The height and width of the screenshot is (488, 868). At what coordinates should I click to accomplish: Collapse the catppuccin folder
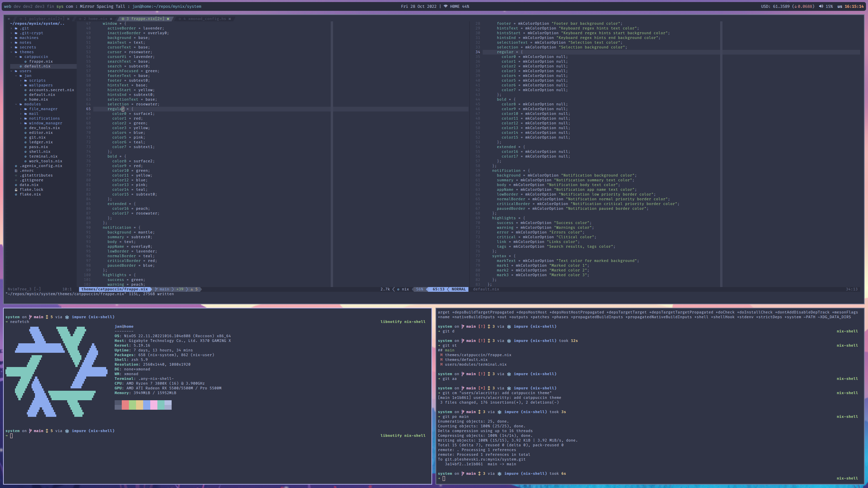click(16, 57)
